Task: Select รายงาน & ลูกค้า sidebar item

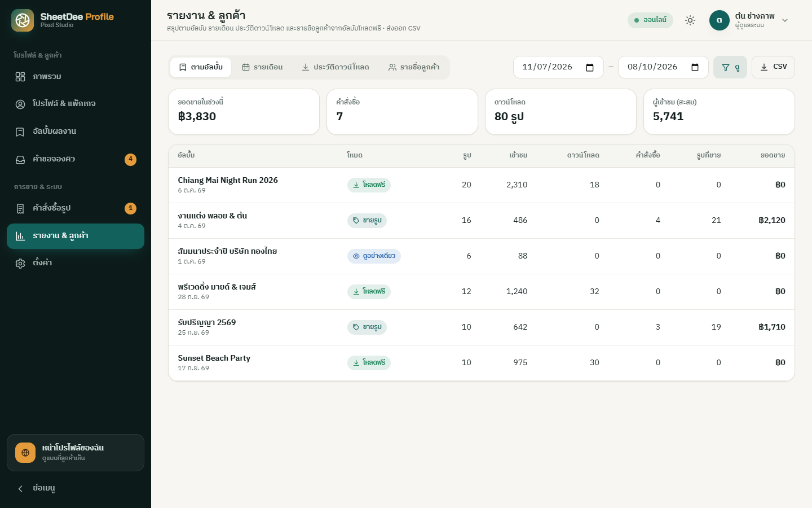Action: (x=76, y=236)
